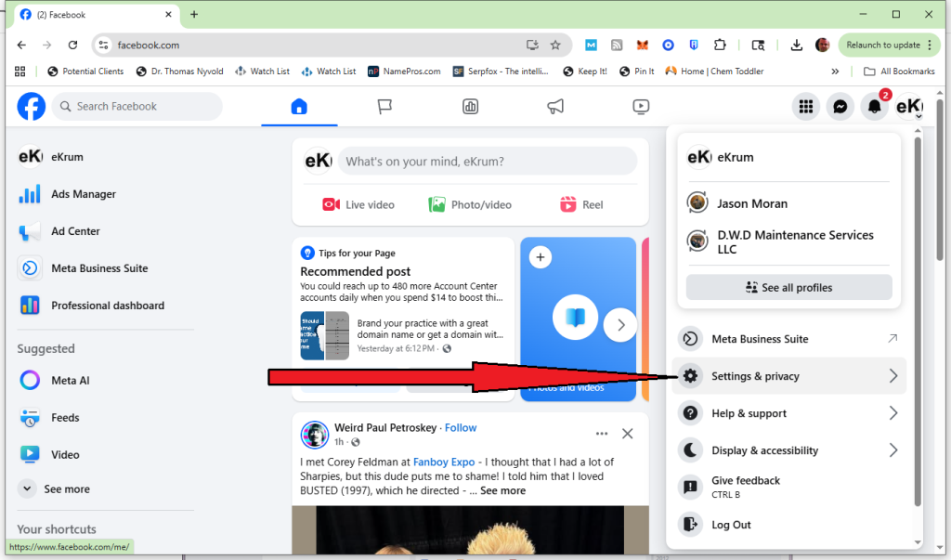Click the Live video icon

pyautogui.click(x=332, y=205)
